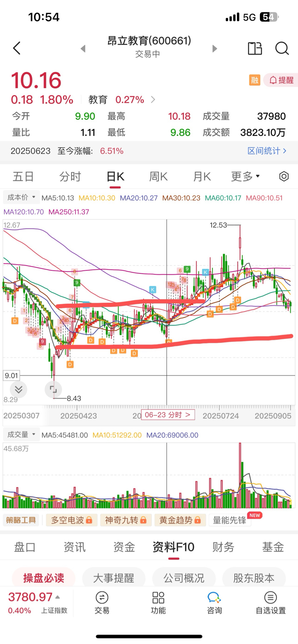Viewport: 298px width, 644px height.
Task: Open chart settings hexagon icon
Action: [x=284, y=177]
